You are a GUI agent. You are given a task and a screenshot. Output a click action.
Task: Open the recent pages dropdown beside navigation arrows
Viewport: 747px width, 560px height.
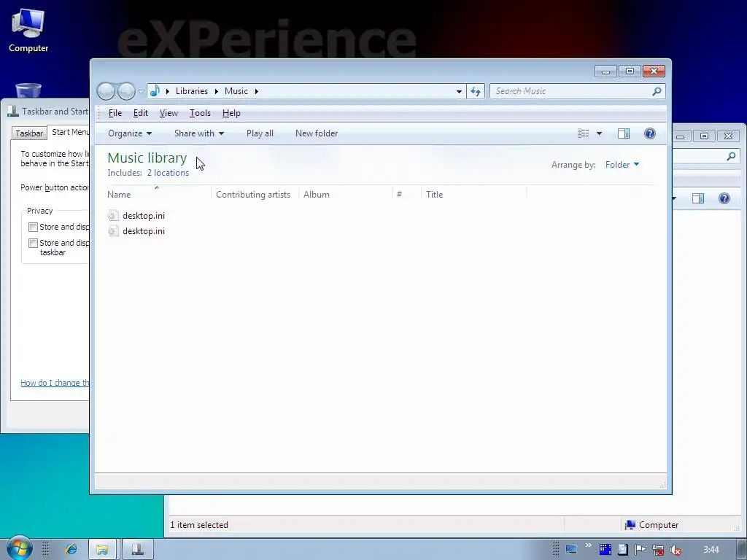(141, 91)
